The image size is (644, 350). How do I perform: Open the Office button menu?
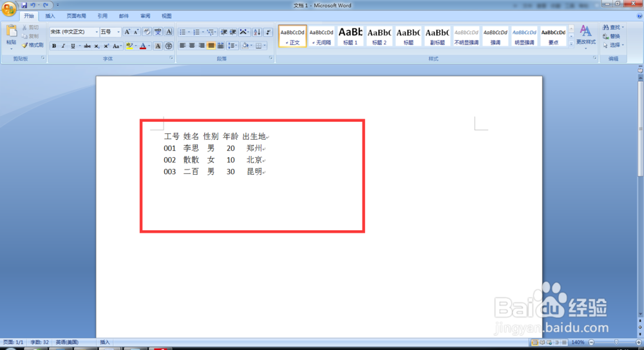tap(8, 8)
